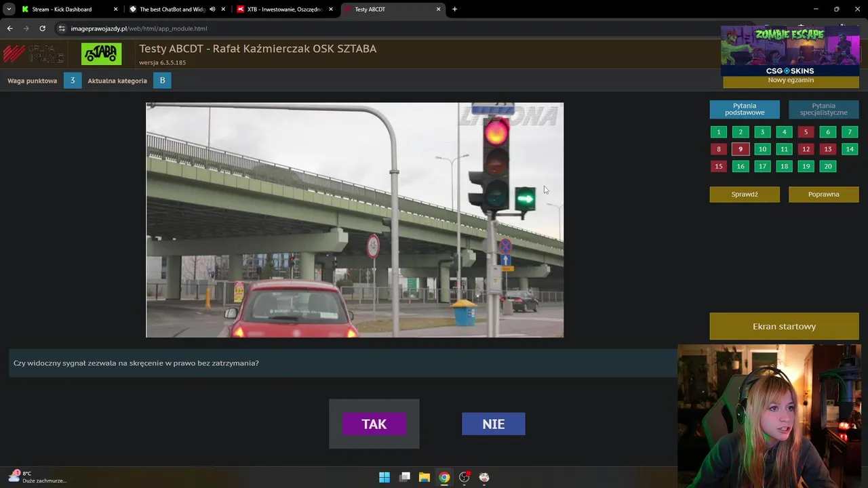Jump to question 2

pyautogui.click(x=741, y=132)
